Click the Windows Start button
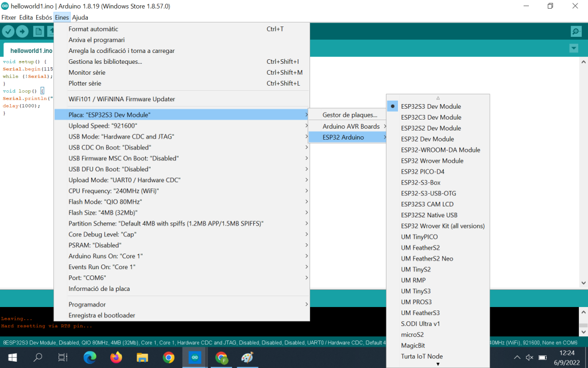 coord(11,358)
